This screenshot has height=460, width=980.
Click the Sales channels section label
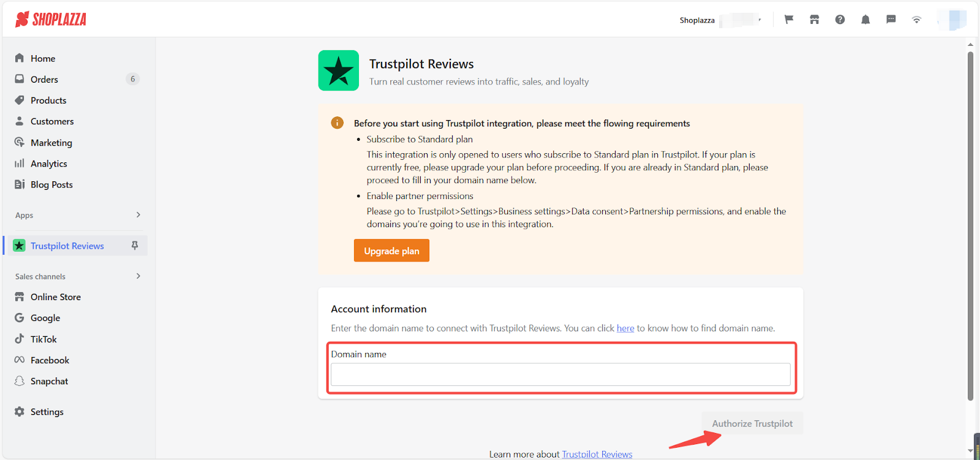pyautogui.click(x=40, y=276)
